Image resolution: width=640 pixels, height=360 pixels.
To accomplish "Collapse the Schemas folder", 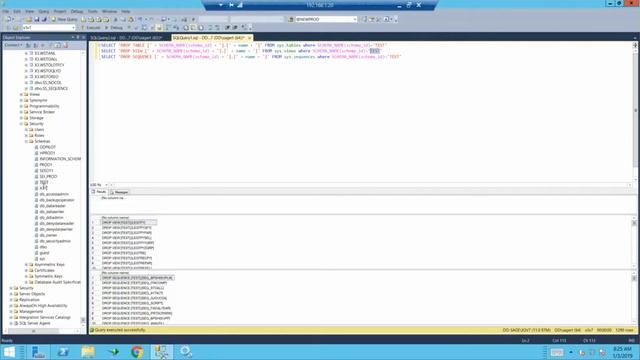I will (x=27, y=141).
